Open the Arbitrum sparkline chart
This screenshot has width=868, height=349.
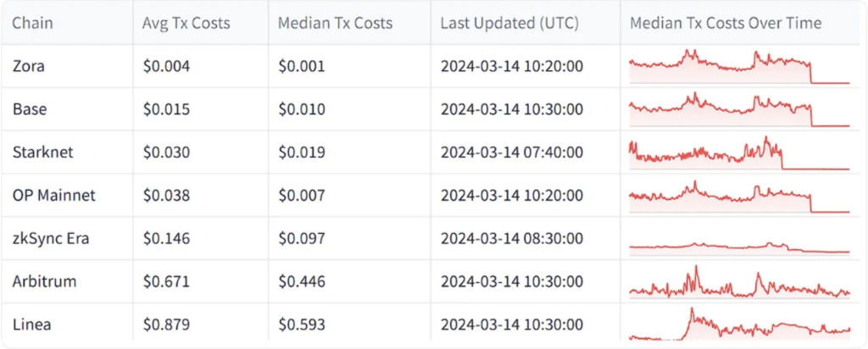pyautogui.click(x=739, y=282)
